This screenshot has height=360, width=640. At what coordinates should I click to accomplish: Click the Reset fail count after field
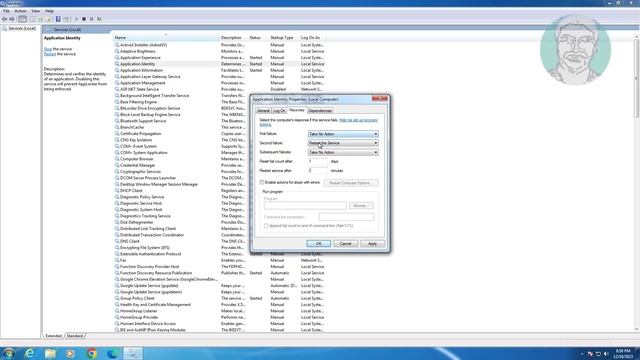(x=318, y=161)
